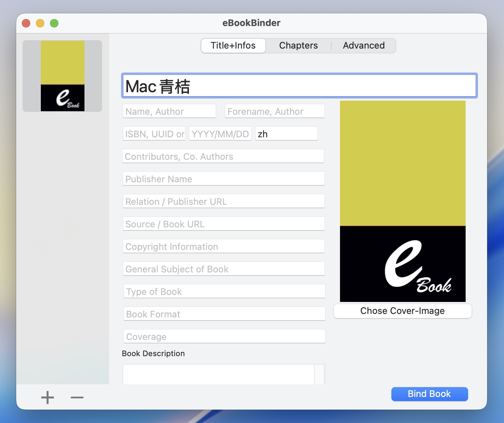Click inside the Book Description text area
504x423 pixels.
(218, 374)
